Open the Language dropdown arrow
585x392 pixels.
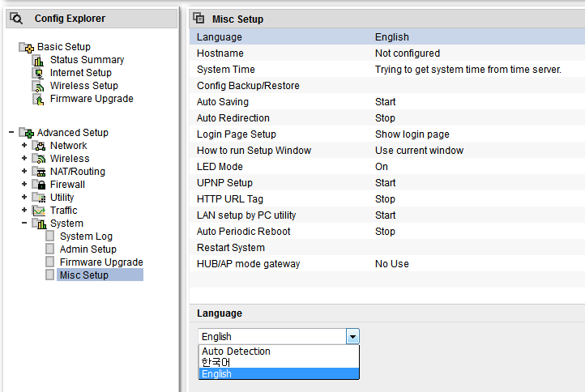point(352,336)
